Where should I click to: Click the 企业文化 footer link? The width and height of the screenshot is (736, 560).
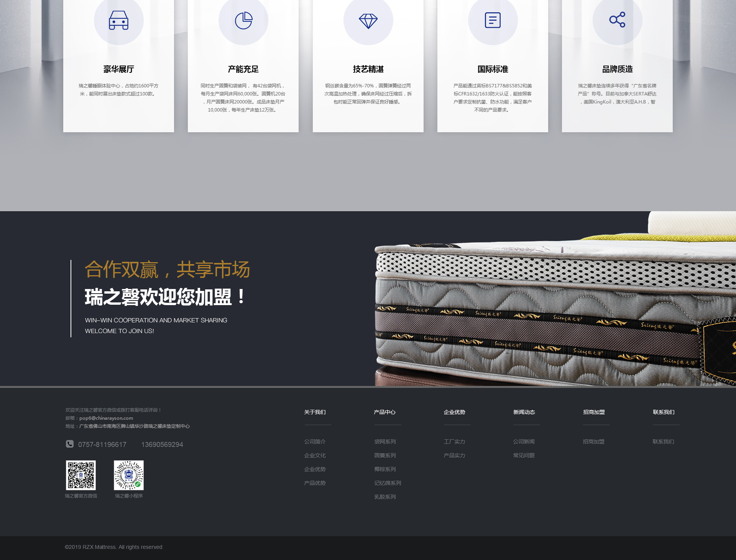point(315,455)
